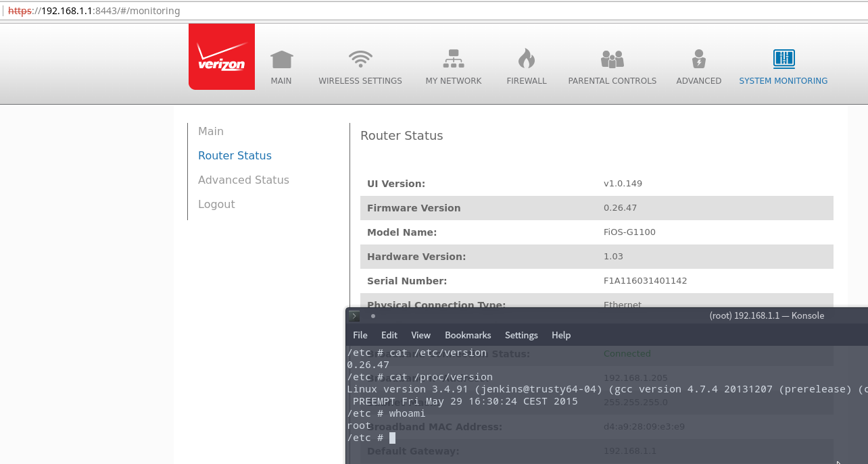Open the Konsole File menu
Image resolution: width=868 pixels, height=464 pixels.
(x=360, y=335)
